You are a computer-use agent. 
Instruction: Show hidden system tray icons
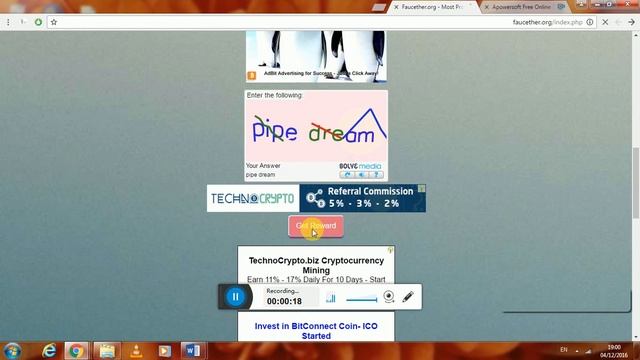tap(577, 351)
